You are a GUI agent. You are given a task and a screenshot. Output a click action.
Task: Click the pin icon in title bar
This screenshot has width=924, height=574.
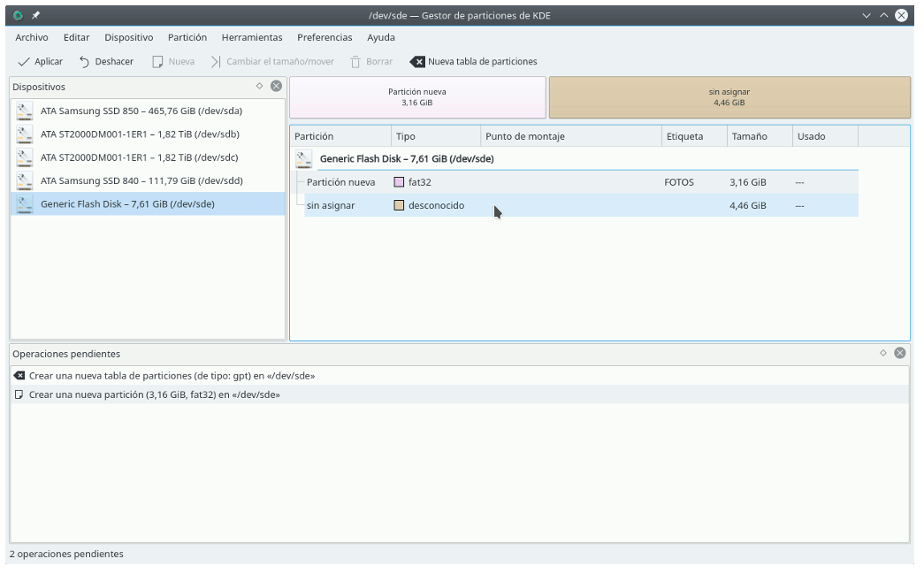point(35,15)
